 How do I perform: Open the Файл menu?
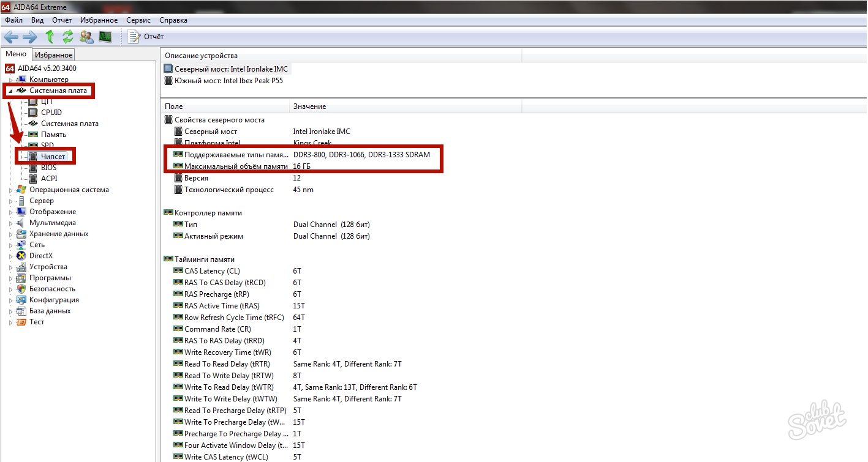tap(14, 20)
